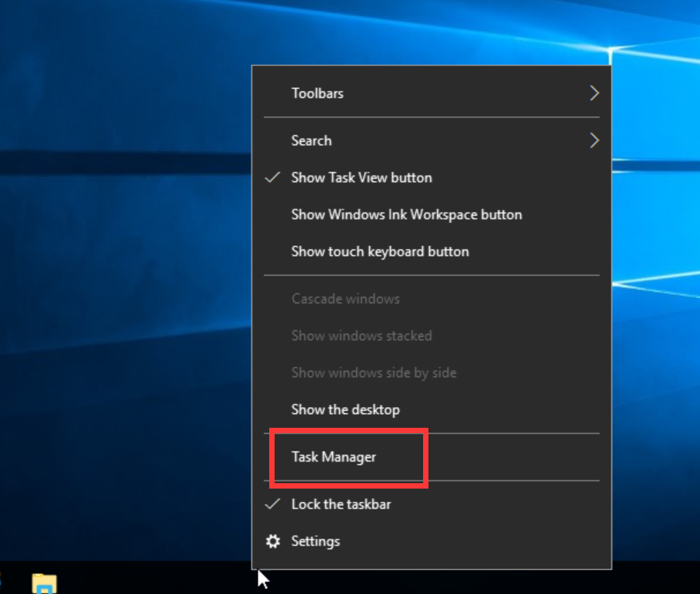Choose Show the desktop
700x594 pixels.
pyautogui.click(x=345, y=409)
